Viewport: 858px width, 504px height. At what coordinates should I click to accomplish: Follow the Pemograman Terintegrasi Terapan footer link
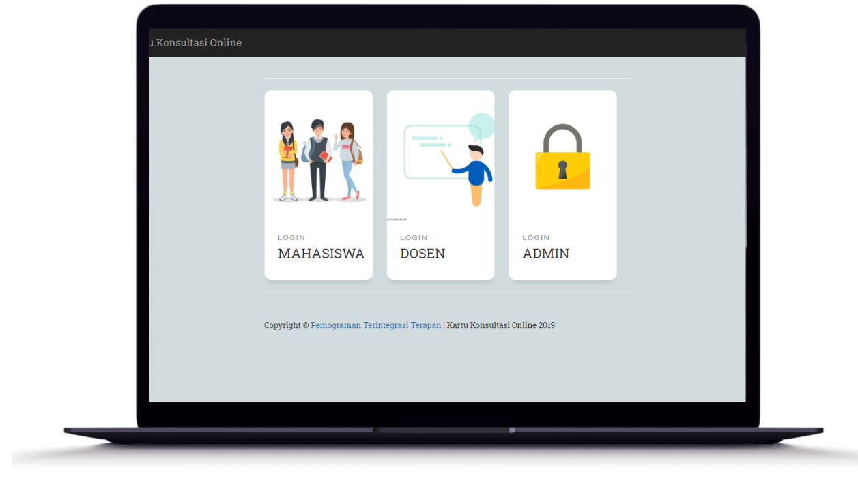click(x=376, y=325)
